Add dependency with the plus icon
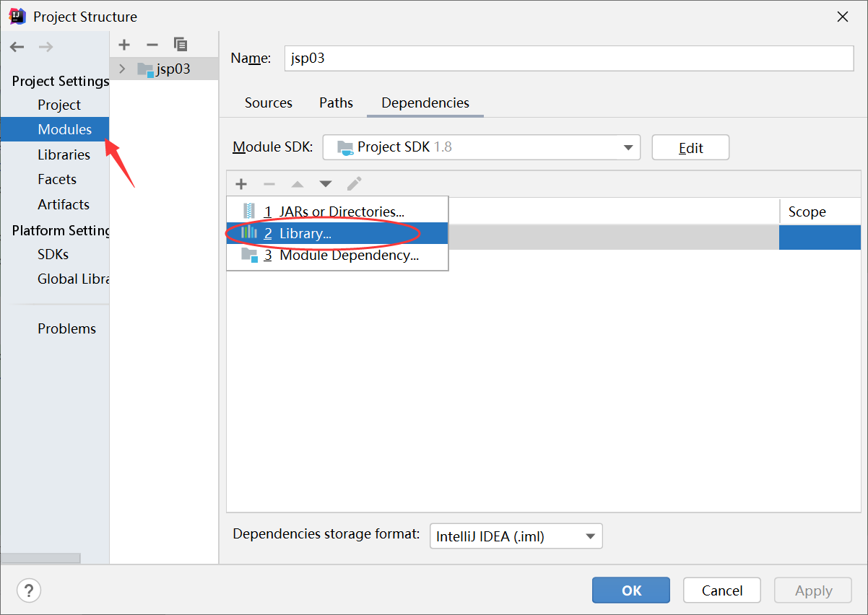 click(241, 184)
